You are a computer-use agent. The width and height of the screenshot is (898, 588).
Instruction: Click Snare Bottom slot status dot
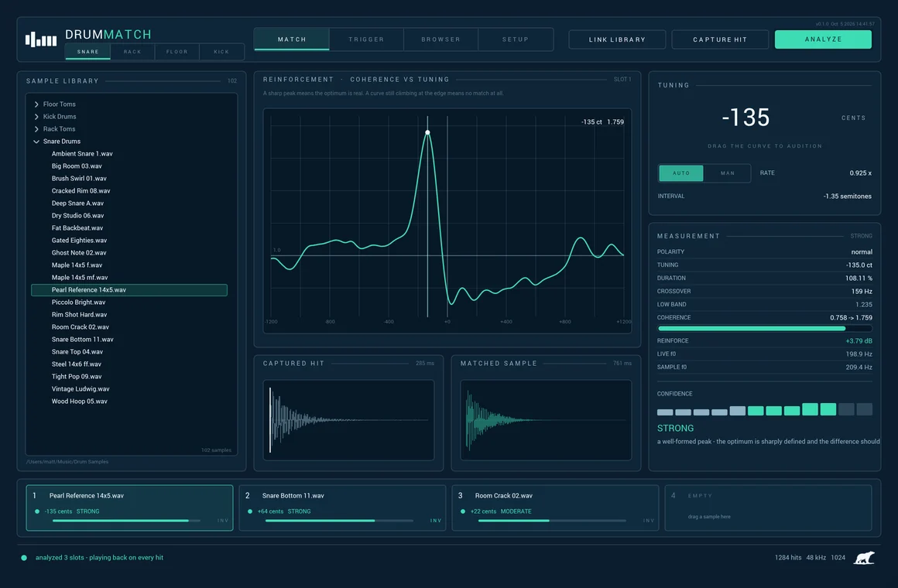[x=250, y=511]
